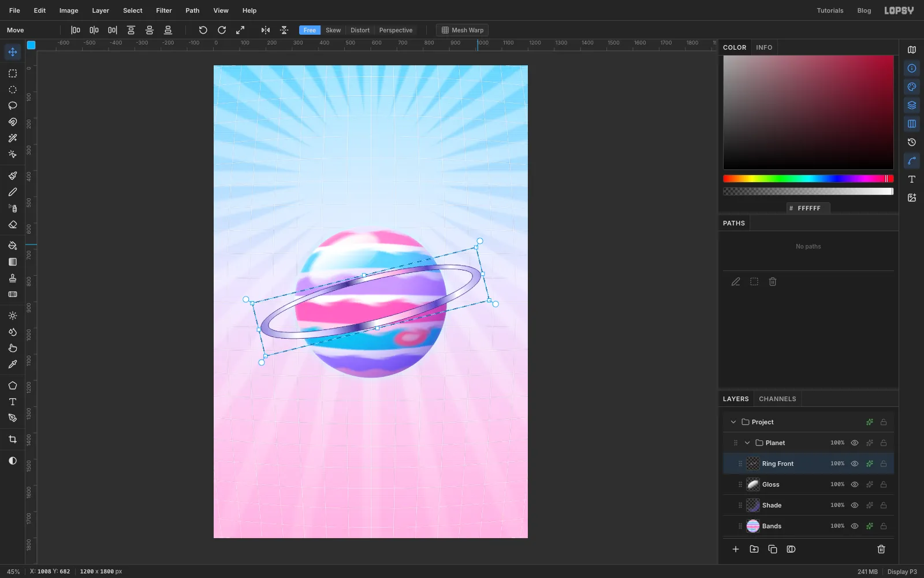Viewport: 924px width, 578px height.
Task: Open History panel from right sidebar
Action: [x=912, y=142]
